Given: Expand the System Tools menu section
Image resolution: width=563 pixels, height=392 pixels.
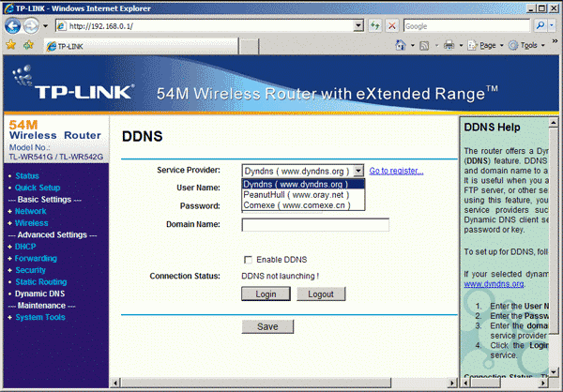Looking at the screenshot, I should pyautogui.click(x=40, y=317).
